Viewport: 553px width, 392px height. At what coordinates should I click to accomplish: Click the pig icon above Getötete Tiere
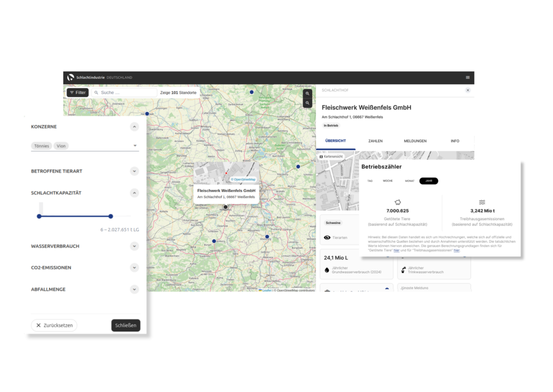[398, 202]
